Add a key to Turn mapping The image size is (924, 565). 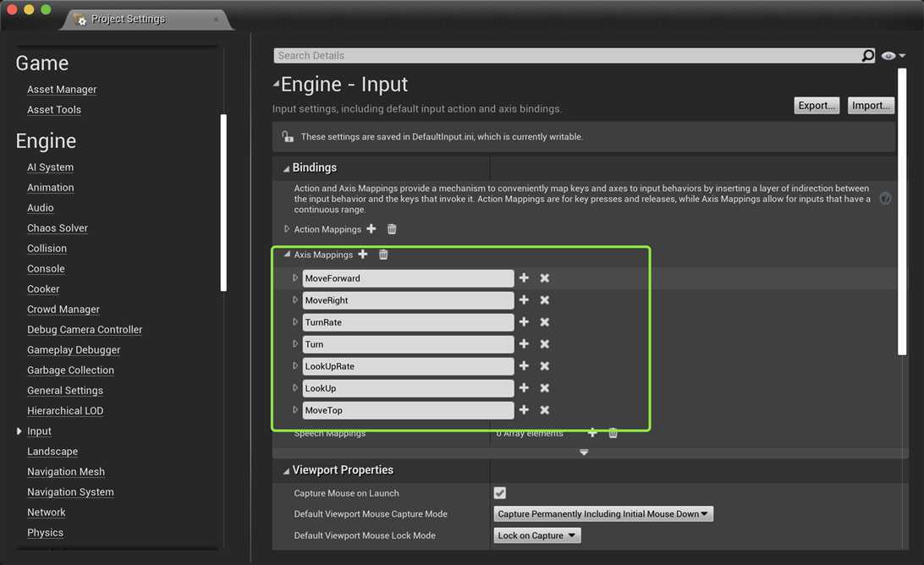pyautogui.click(x=524, y=343)
